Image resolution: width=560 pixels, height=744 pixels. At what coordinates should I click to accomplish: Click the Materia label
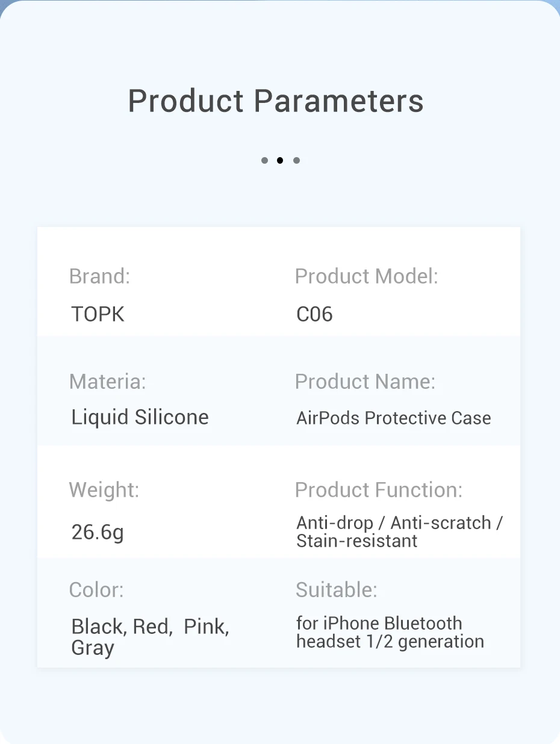click(108, 382)
